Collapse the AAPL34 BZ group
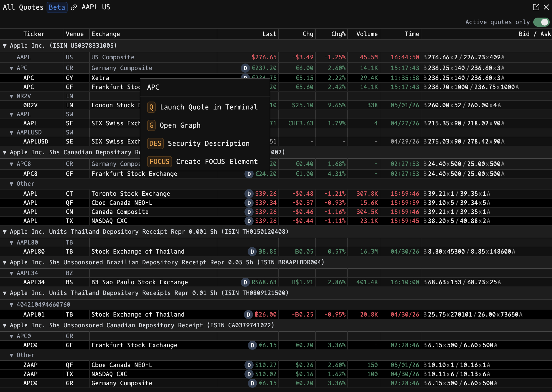The image size is (552, 392). (11, 273)
